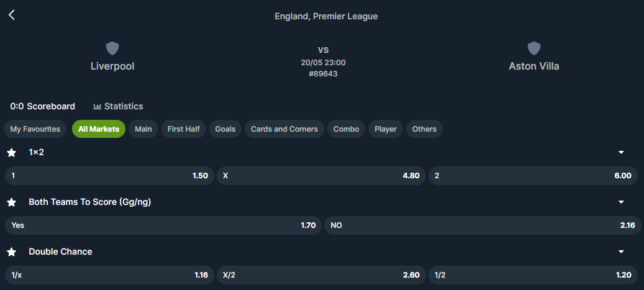Click the back arrow icon
Screen dimensions: 644x290
click(11, 15)
